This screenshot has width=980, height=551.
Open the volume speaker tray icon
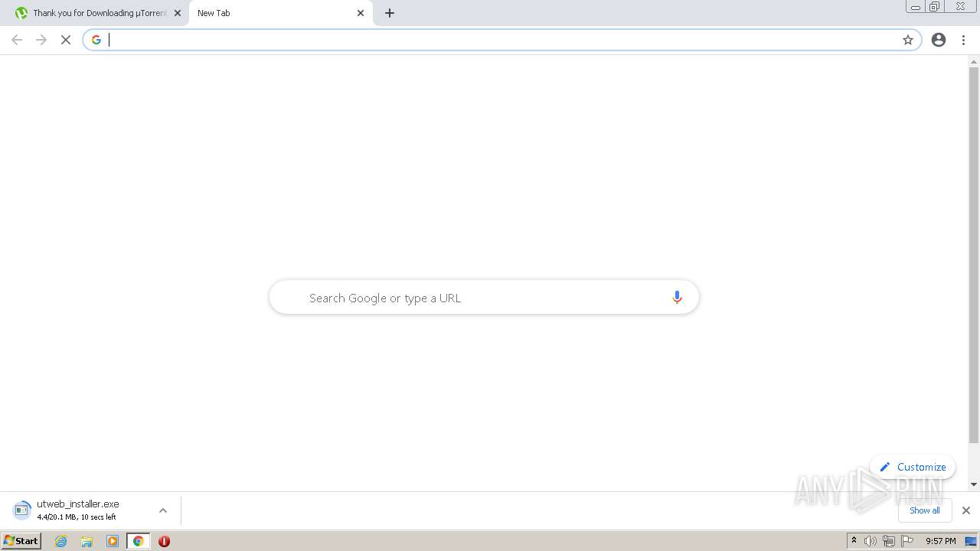871,541
